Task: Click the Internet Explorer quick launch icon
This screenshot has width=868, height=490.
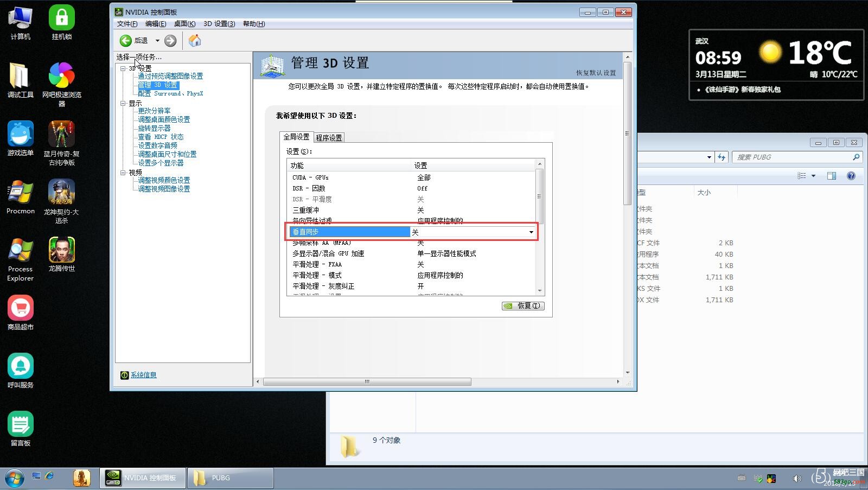Action: click(49, 476)
